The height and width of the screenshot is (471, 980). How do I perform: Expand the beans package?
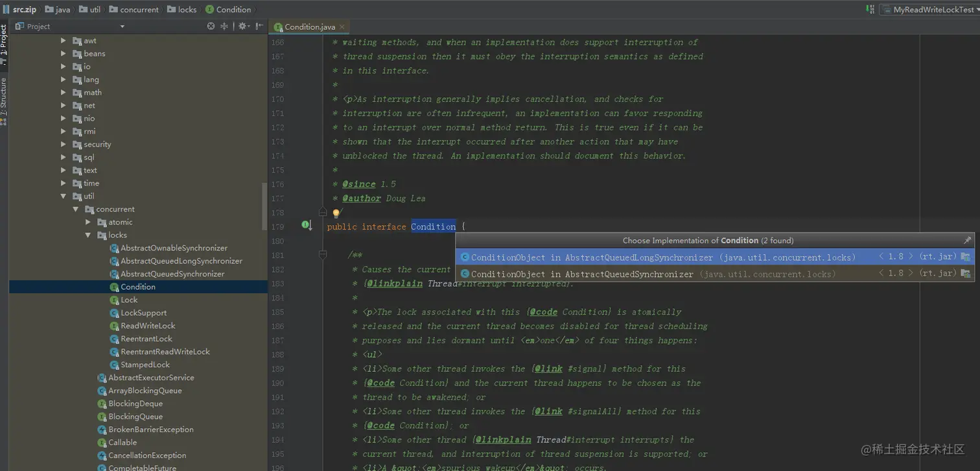click(x=64, y=53)
